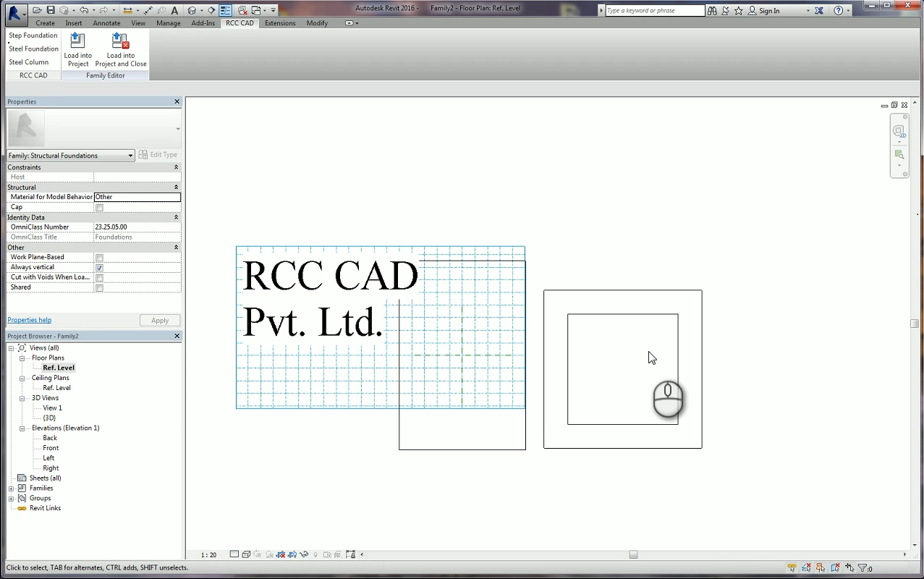Viewport: 924px width, 579px height.
Task: Open the Text tool from the Quick Access Toolbar
Action: pyautogui.click(x=174, y=10)
